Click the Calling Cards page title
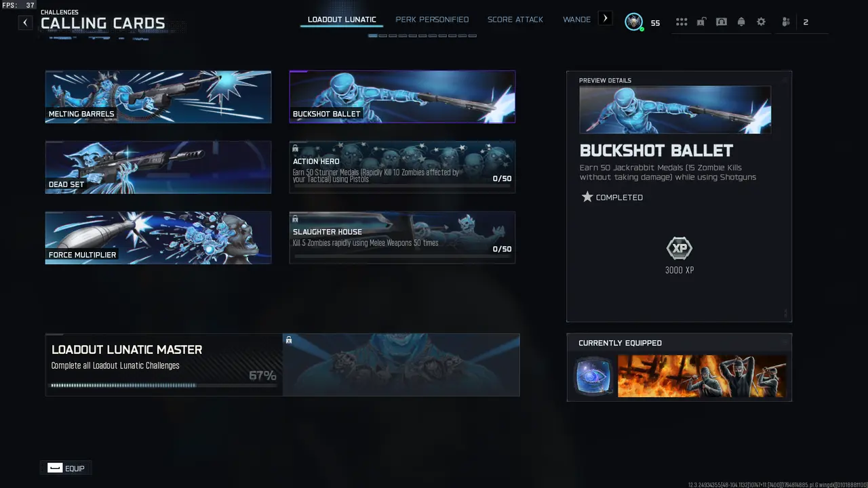This screenshot has height=488, width=868. coord(103,23)
